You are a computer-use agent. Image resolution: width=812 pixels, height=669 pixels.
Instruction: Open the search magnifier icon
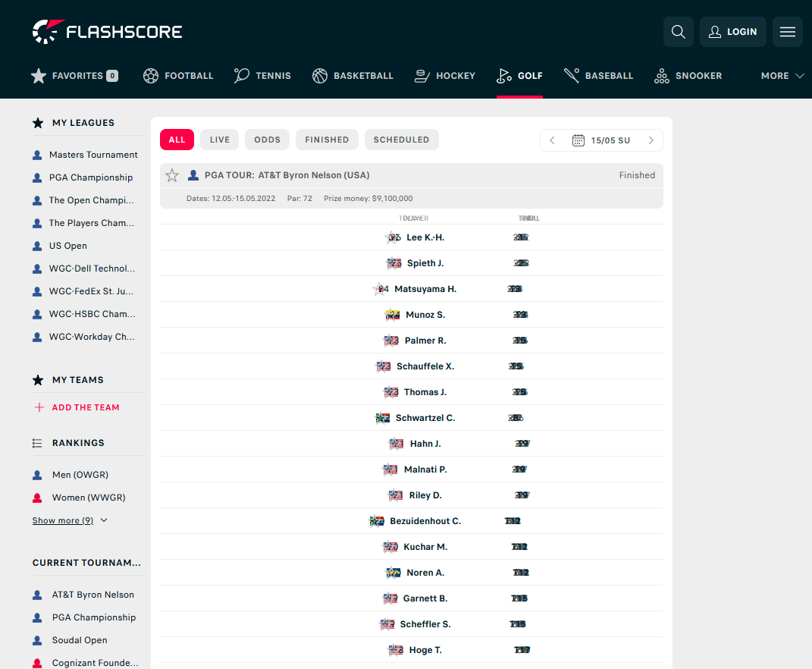click(678, 32)
